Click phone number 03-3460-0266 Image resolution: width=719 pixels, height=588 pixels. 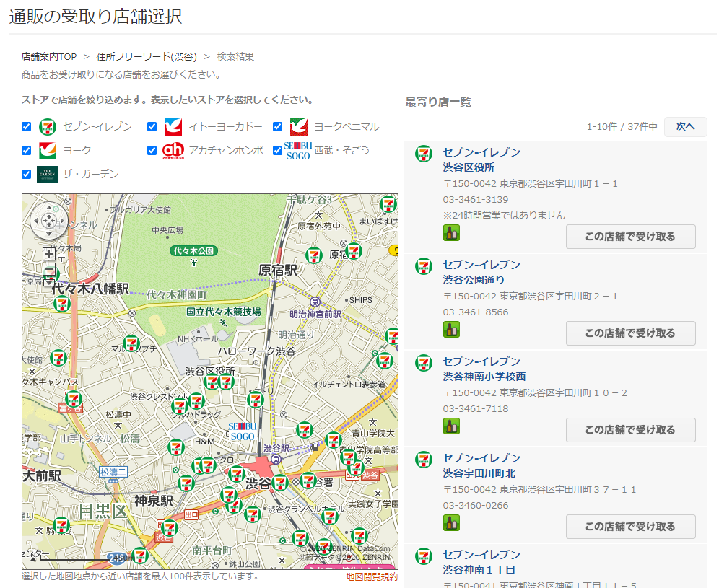476,506
